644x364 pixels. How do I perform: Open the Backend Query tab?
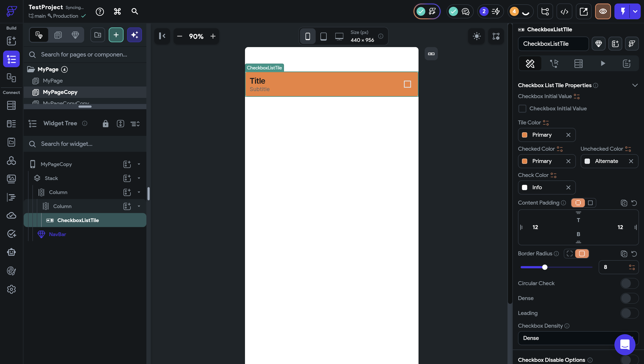[578, 64]
